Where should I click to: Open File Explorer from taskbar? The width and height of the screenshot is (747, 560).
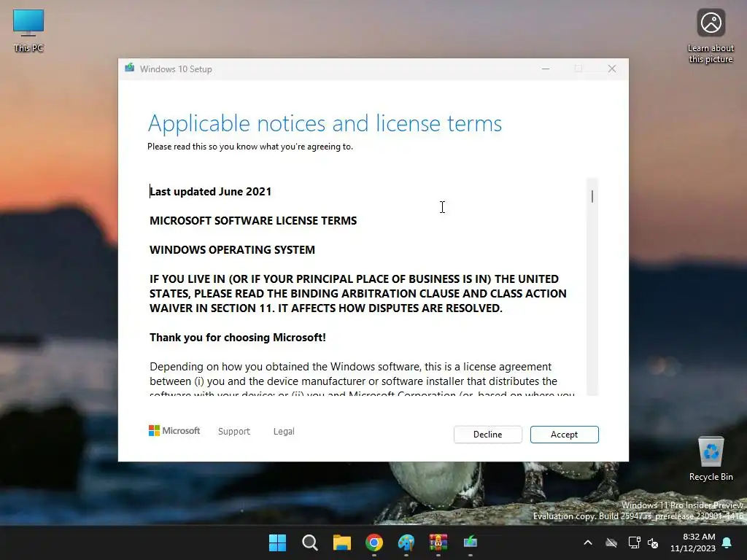(341, 542)
